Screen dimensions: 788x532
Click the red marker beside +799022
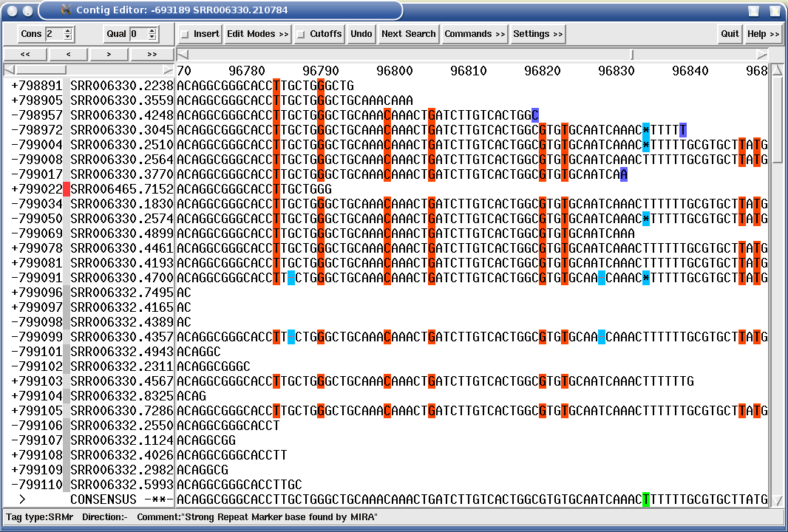[67, 189]
